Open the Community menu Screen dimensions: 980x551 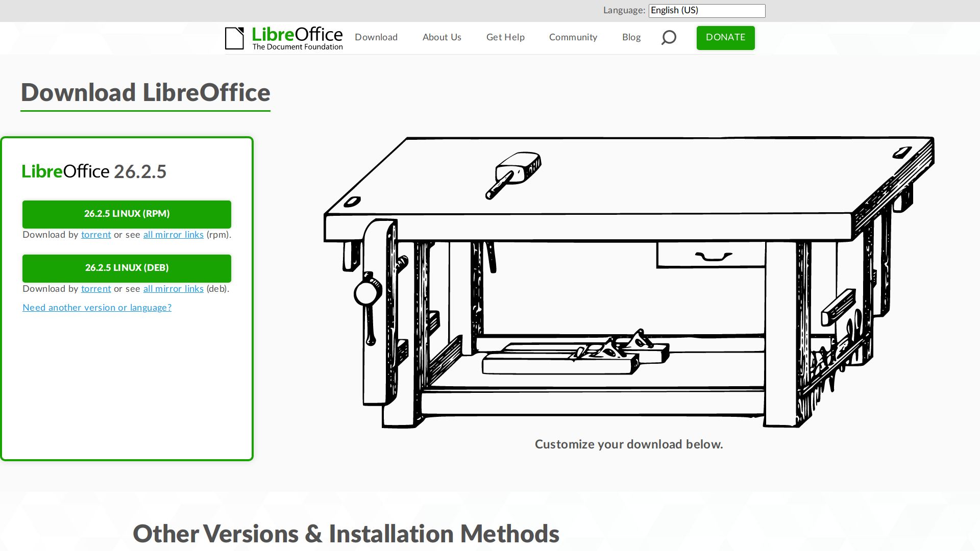(x=573, y=37)
